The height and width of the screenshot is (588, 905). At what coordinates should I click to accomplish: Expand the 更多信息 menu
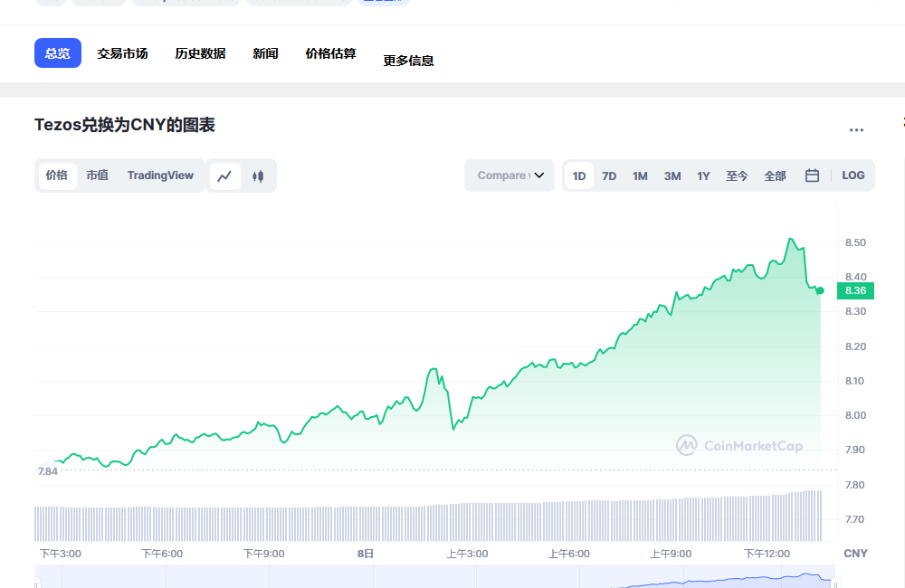(x=409, y=61)
